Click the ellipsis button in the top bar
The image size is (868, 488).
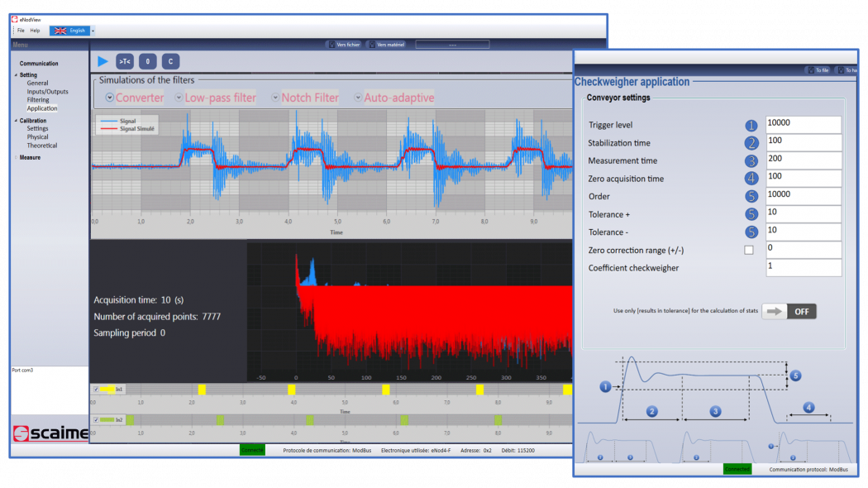tap(451, 45)
